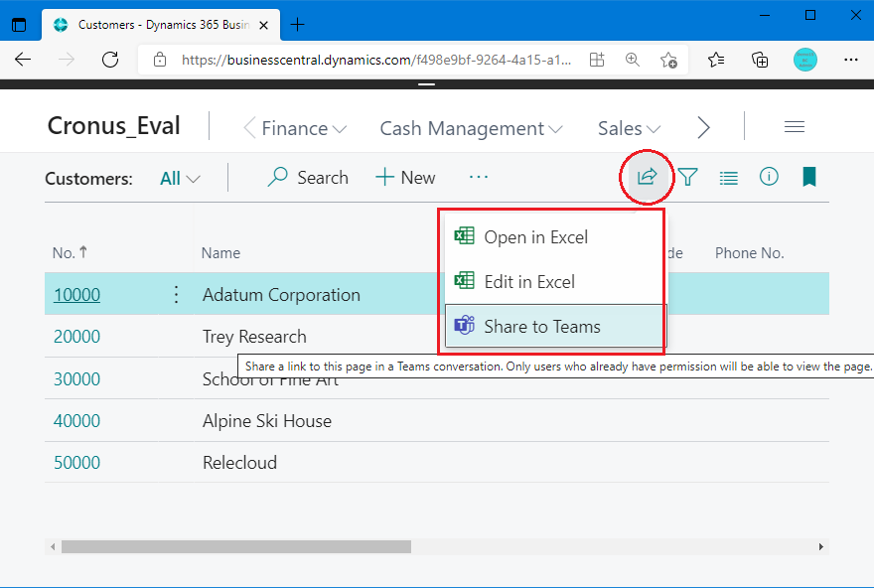Open customer number 50000
This screenshot has width=874, height=588.
[x=76, y=462]
